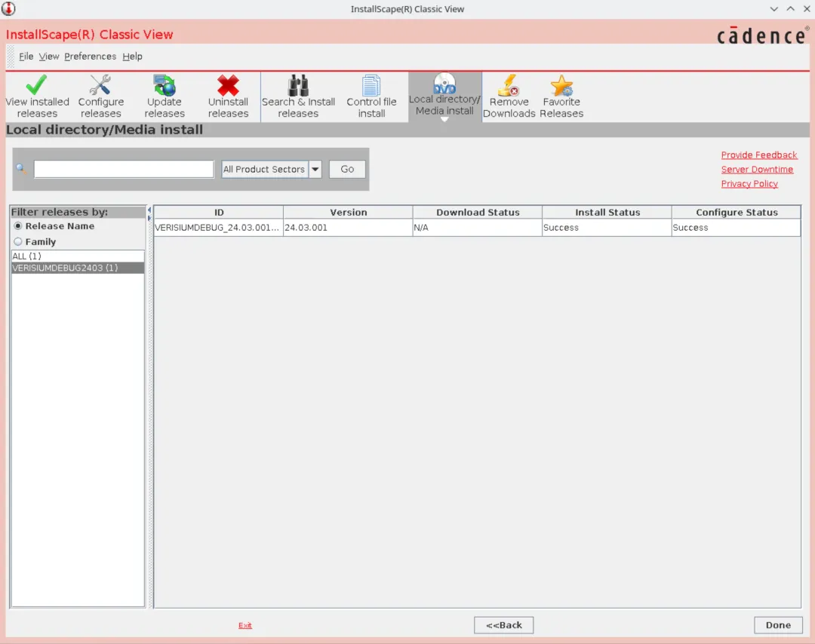Screen dimensions: 815x644
Task: Open the Help menu
Action: [133, 56]
